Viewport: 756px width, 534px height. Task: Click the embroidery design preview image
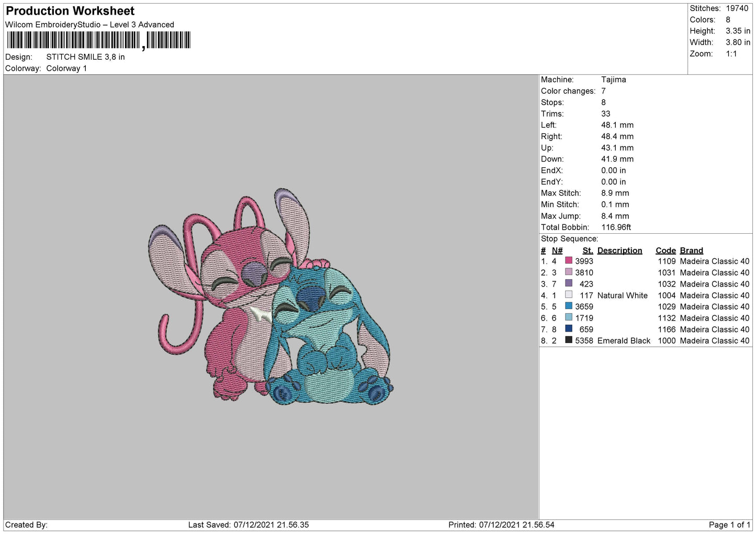(270, 297)
